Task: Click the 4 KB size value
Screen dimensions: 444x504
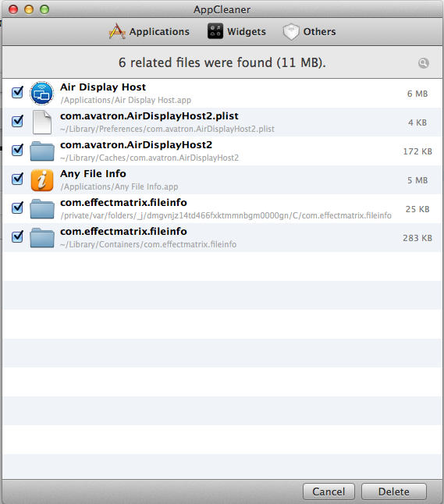Action: pyautogui.click(x=417, y=122)
